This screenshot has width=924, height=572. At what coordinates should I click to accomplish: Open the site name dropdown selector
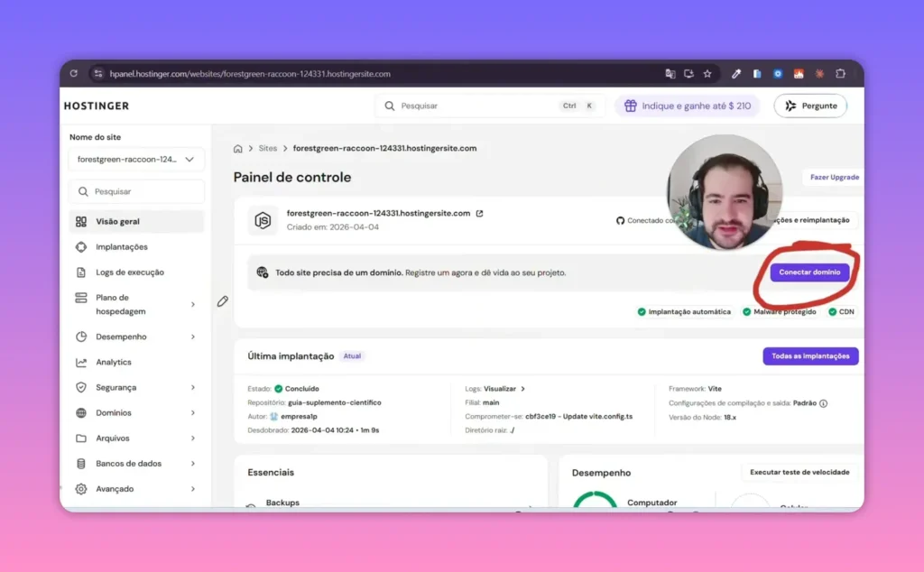(x=136, y=160)
